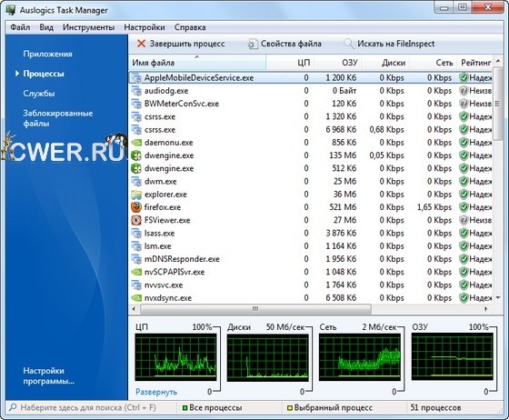Screen dimensions: 509x420
Task: Open Настройки программы link in sidebar
Action: (49, 375)
